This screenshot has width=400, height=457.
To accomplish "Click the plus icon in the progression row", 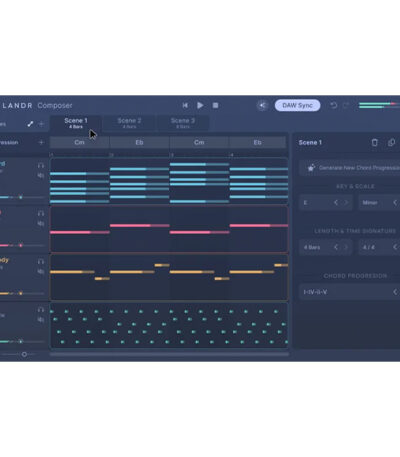I will pyautogui.click(x=41, y=142).
